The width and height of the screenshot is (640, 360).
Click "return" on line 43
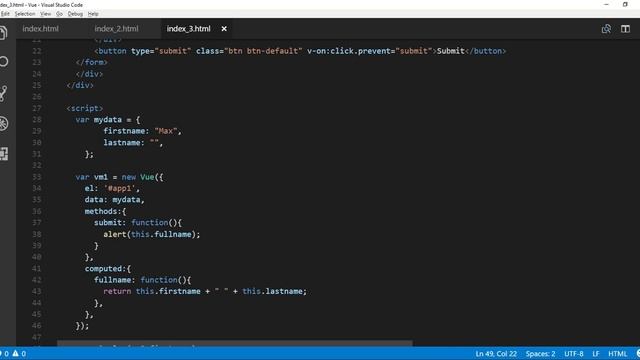[117, 291]
